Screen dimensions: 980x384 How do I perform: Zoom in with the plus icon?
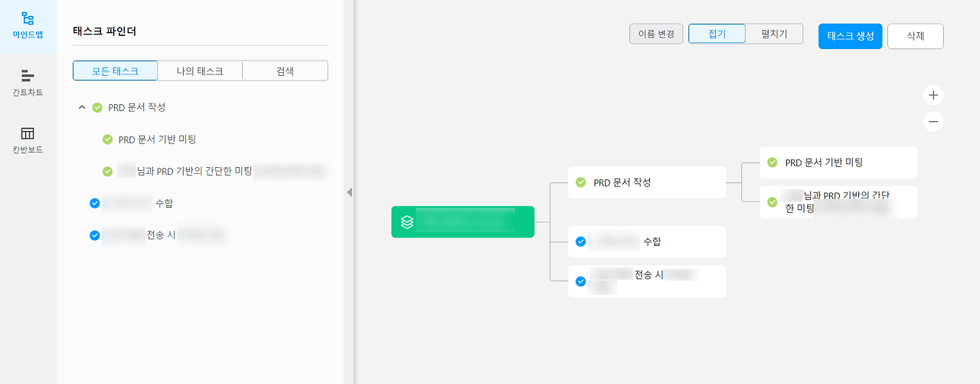pyautogui.click(x=933, y=96)
